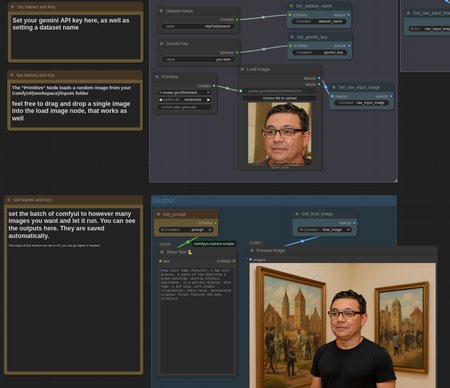Open Get_prompt Constant prompt selector
This screenshot has width=450, height=388.
[186, 230]
